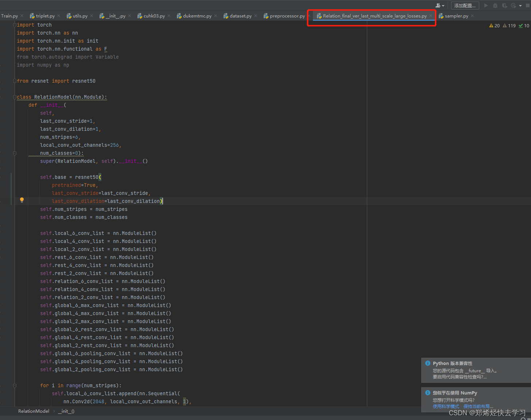The width and height of the screenshot is (531, 420).
Task: Open the cuhk03.py tab
Action: (x=154, y=16)
